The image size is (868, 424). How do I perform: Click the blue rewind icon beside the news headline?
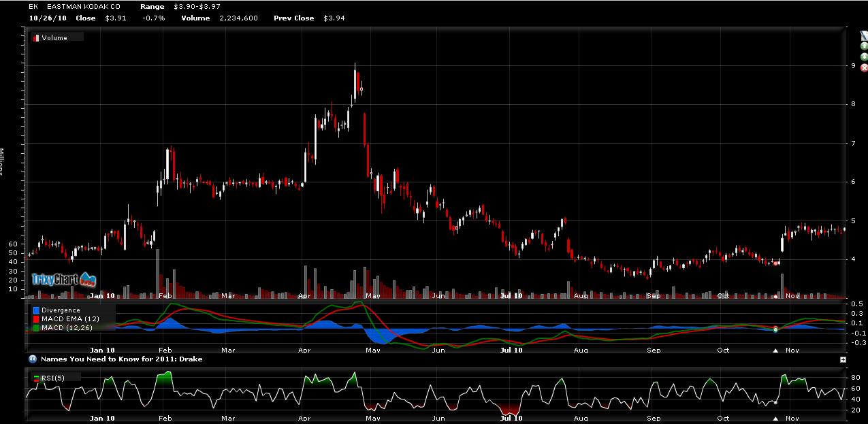[32, 359]
